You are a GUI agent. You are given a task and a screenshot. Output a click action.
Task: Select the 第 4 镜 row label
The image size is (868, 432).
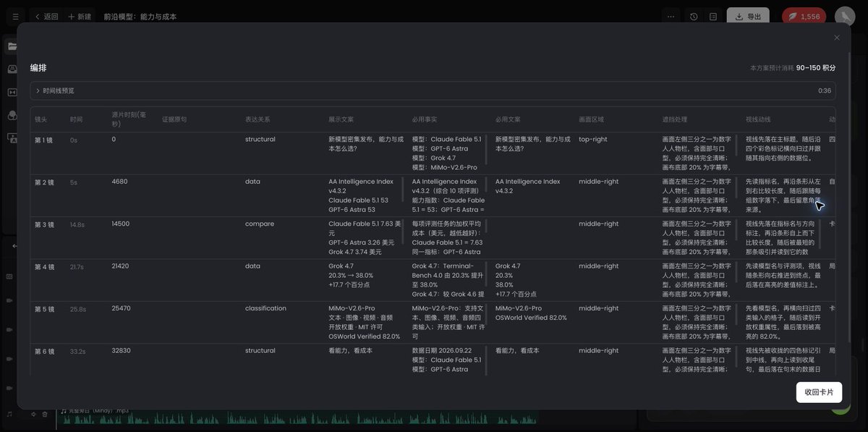[x=44, y=267]
